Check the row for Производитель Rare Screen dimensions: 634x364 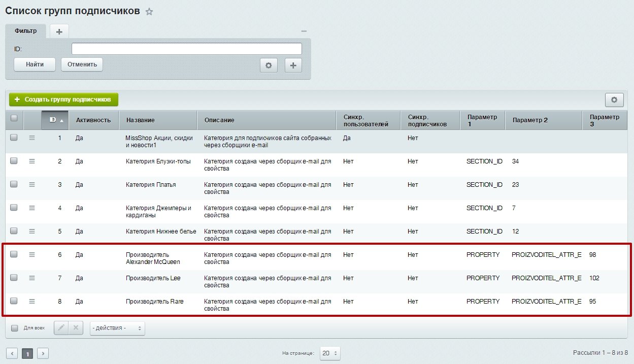pyautogui.click(x=14, y=301)
